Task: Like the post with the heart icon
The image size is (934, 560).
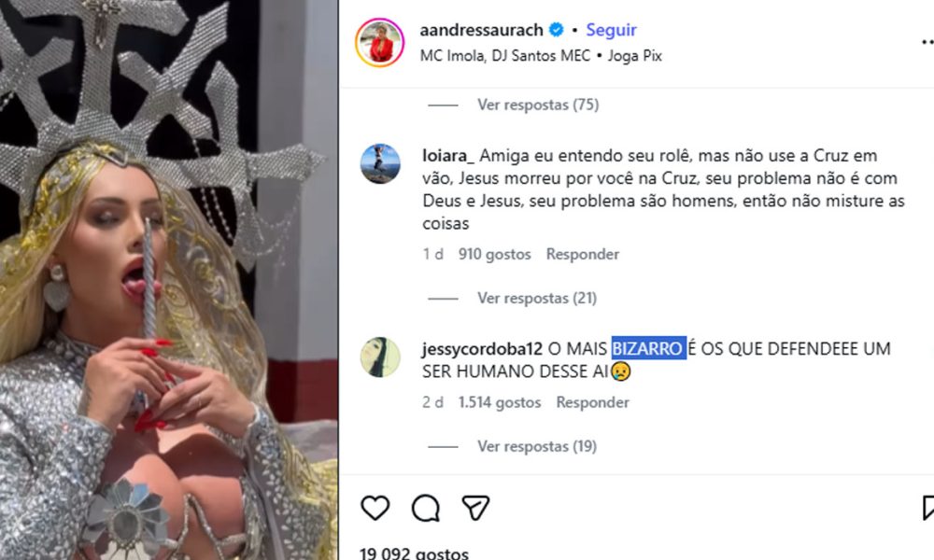Action: tap(375, 508)
